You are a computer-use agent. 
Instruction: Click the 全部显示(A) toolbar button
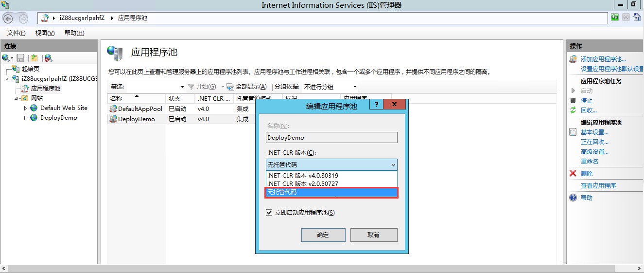point(247,87)
